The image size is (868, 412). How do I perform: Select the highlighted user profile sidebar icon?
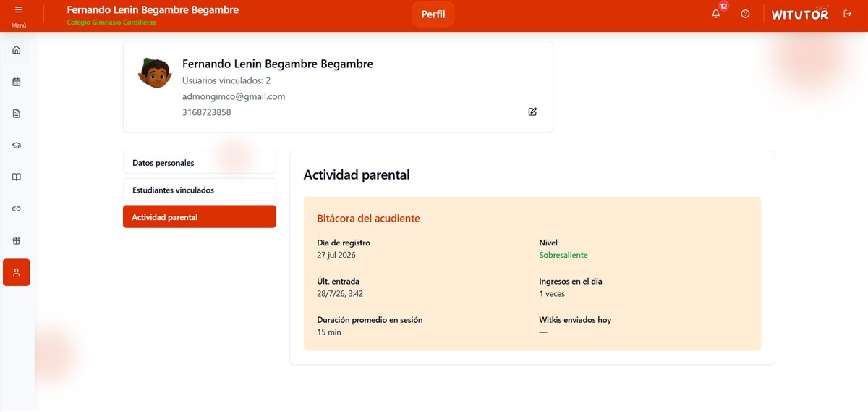17,272
